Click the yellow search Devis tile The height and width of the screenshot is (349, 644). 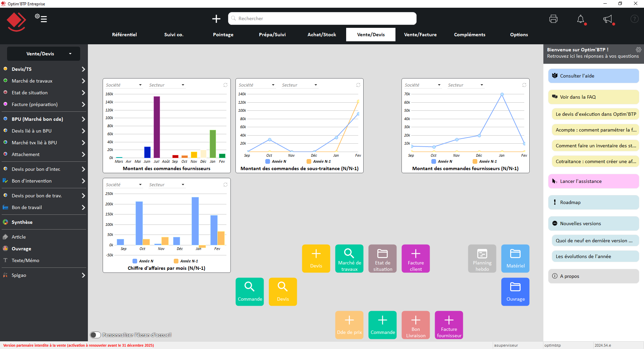pyautogui.click(x=283, y=292)
